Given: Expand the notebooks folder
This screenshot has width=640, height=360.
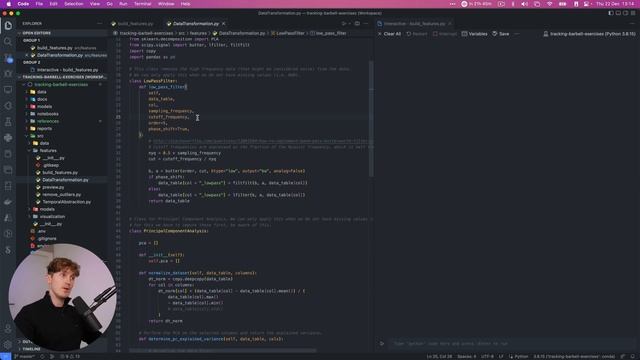Looking at the screenshot, I should tap(47, 114).
